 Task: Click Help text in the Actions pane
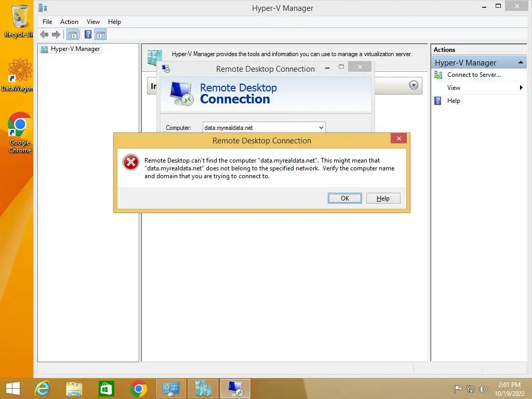pyautogui.click(x=454, y=101)
